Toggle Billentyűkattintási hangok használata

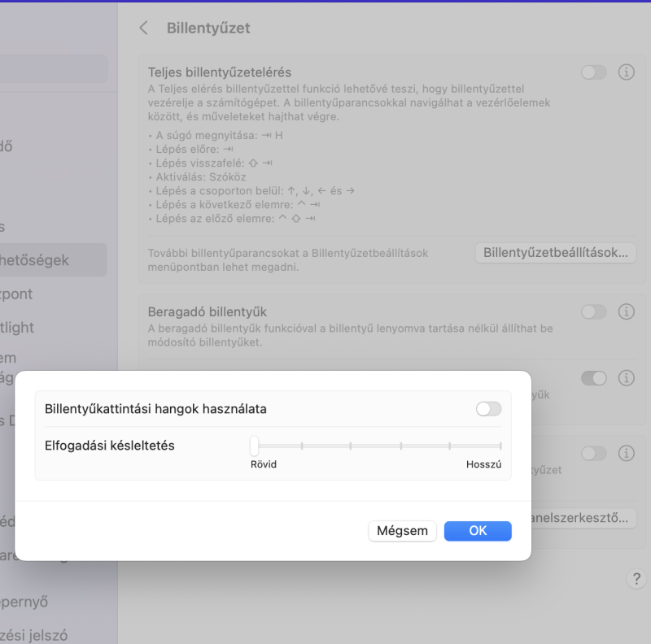(488, 409)
